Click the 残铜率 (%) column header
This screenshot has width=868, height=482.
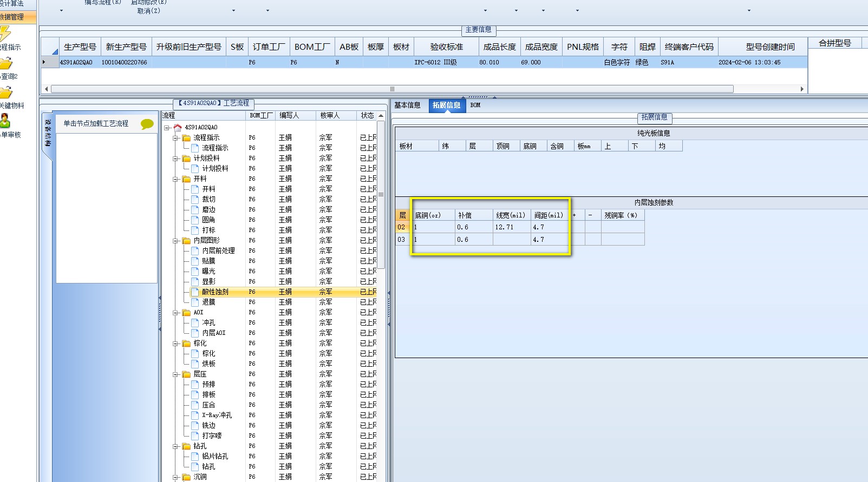[x=623, y=215]
